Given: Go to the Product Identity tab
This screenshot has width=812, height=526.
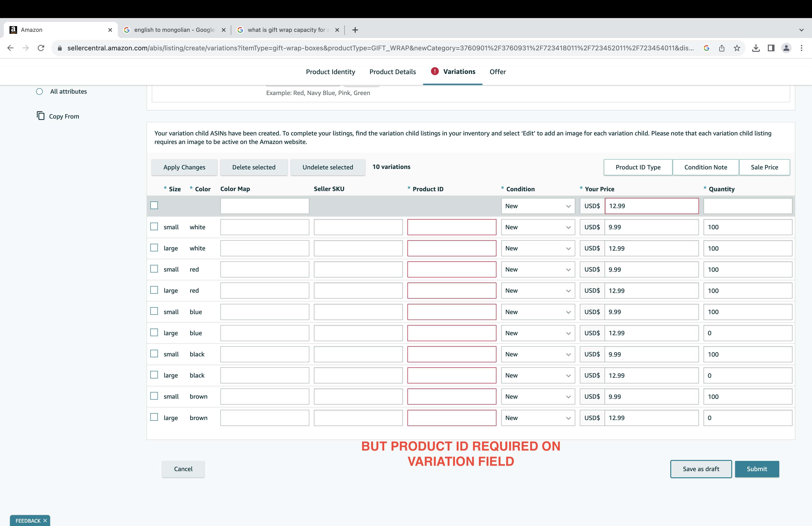Looking at the screenshot, I should [330, 72].
